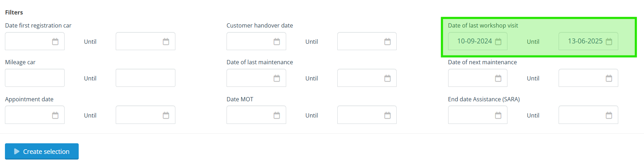Click the play icon on Create selection
The height and width of the screenshot is (162, 644).
(x=17, y=151)
